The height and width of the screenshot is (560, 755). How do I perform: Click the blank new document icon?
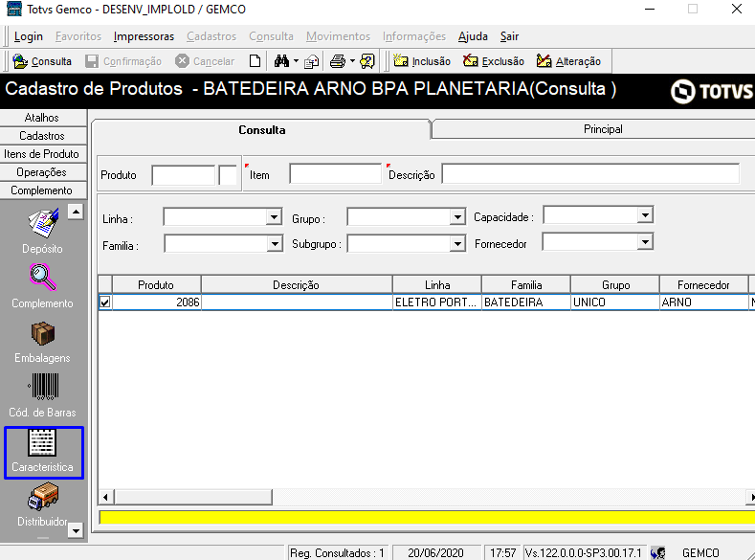(255, 61)
